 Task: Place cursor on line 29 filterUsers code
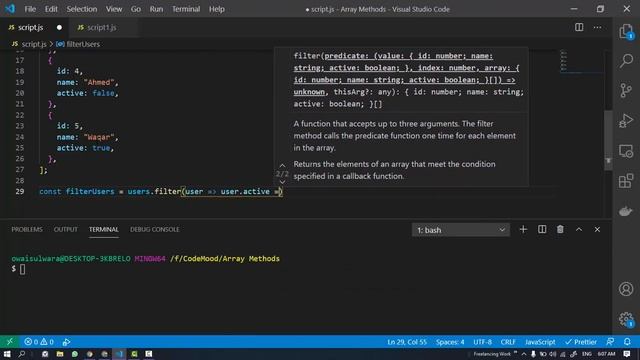point(160,191)
